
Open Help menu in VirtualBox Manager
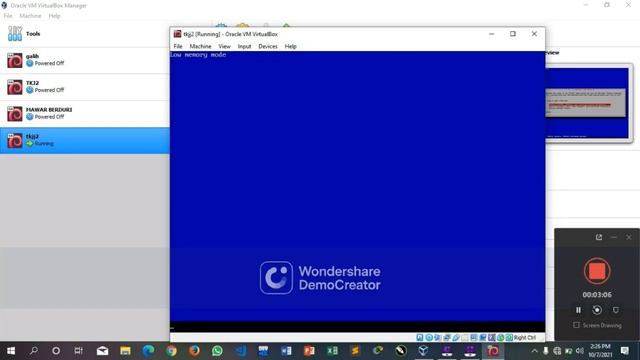[x=54, y=16]
